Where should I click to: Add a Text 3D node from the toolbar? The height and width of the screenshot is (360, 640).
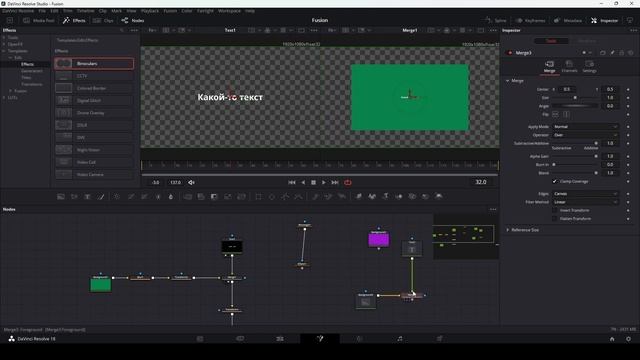click(x=385, y=197)
